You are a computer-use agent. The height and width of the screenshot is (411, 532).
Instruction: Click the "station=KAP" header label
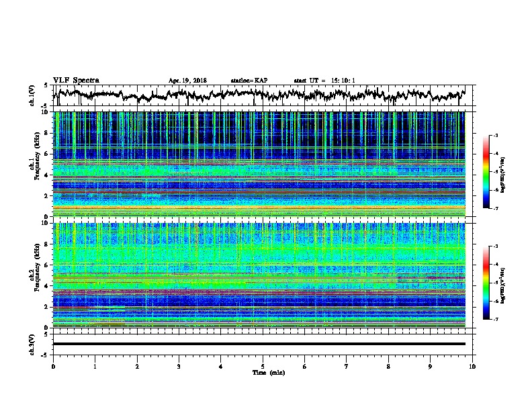pos(249,81)
